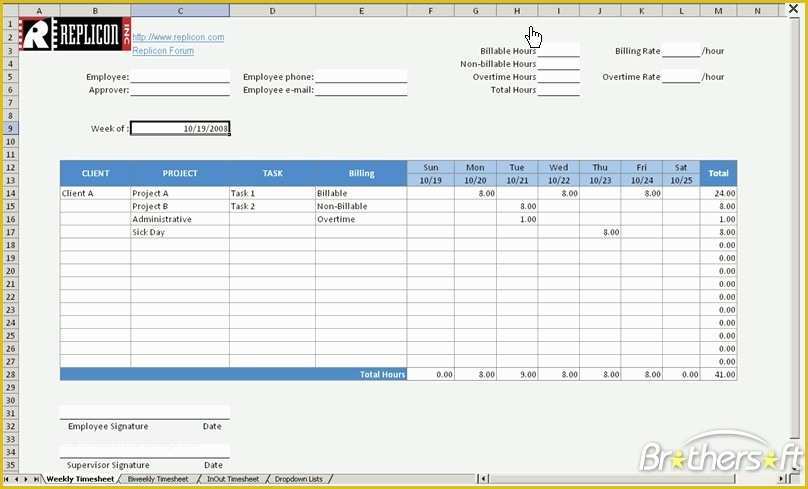Select the Thursday 8.00 Sick Day cell
The image size is (808, 489).
[600, 232]
